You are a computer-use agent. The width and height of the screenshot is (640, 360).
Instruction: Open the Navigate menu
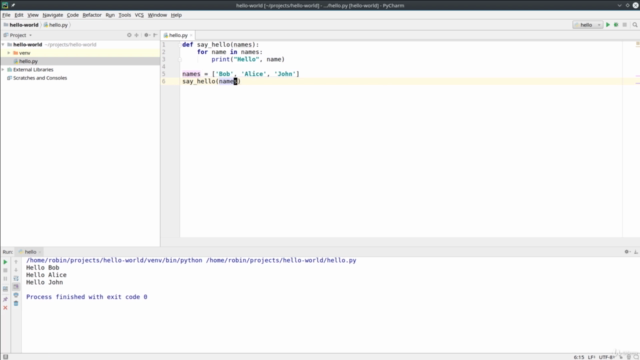(53, 15)
